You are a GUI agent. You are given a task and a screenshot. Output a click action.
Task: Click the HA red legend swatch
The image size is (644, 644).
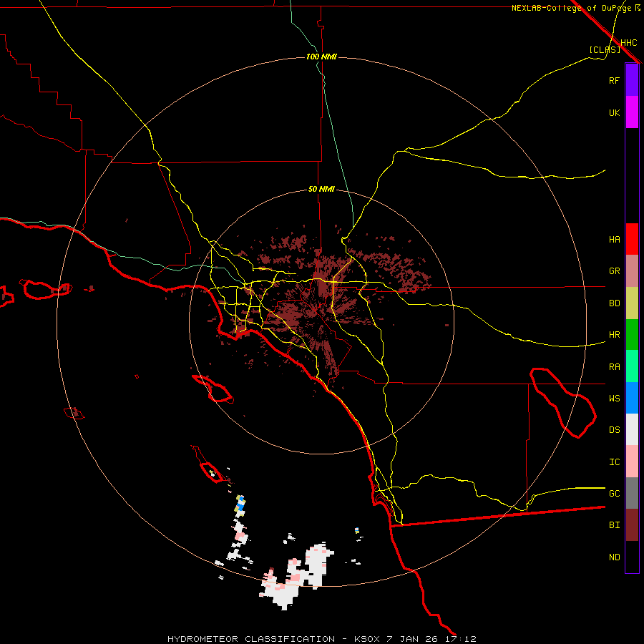(632, 239)
